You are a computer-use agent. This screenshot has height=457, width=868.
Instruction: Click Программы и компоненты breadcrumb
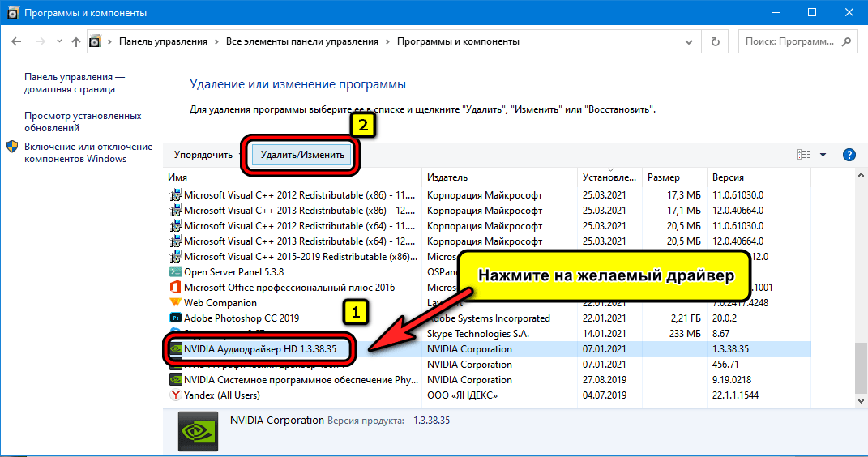[x=458, y=41]
